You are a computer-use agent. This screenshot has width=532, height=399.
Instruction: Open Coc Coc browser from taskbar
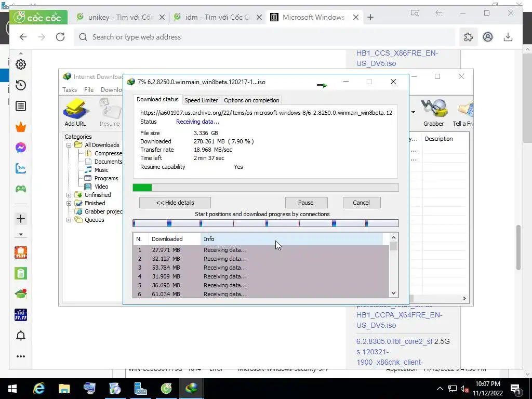coord(166,389)
